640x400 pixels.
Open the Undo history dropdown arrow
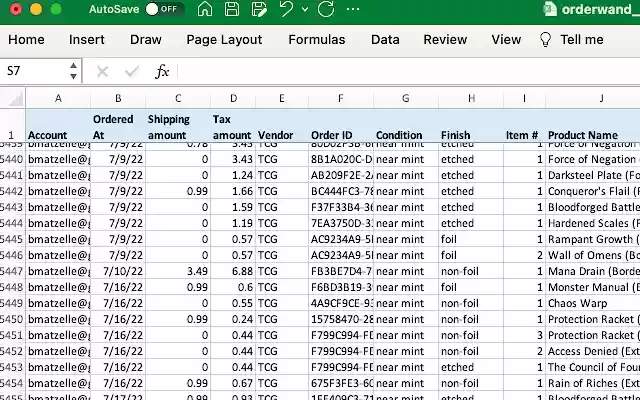(x=302, y=10)
